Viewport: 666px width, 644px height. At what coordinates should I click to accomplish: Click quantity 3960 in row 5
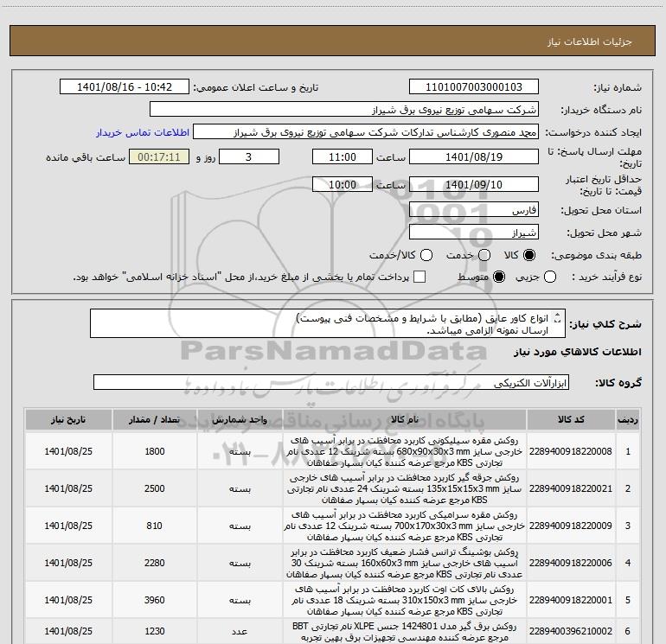tap(155, 600)
